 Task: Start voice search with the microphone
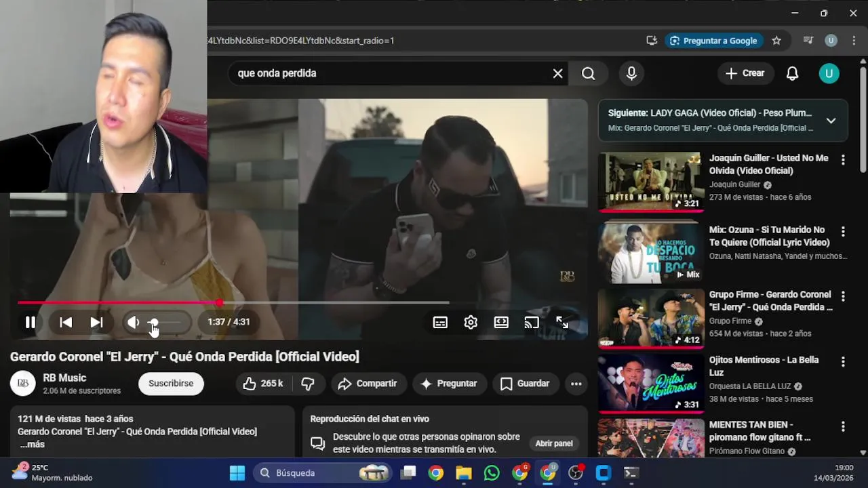pos(631,73)
